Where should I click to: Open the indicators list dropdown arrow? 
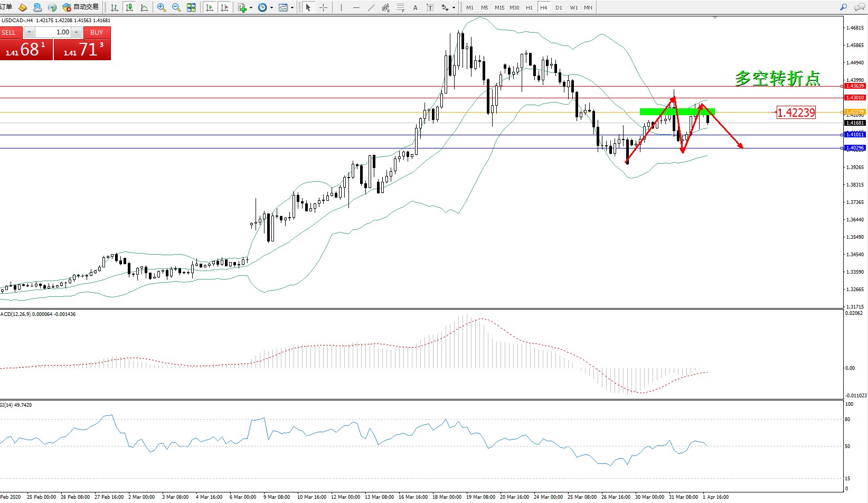point(251,8)
